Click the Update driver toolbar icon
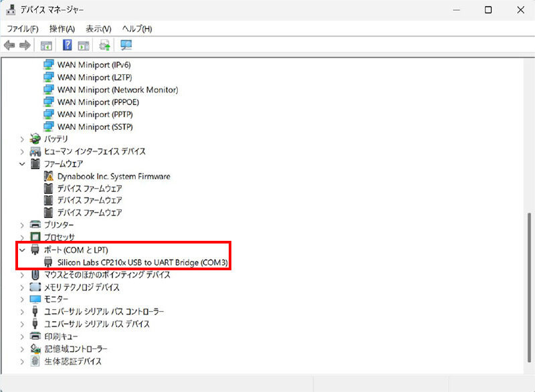 pyautogui.click(x=105, y=45)
